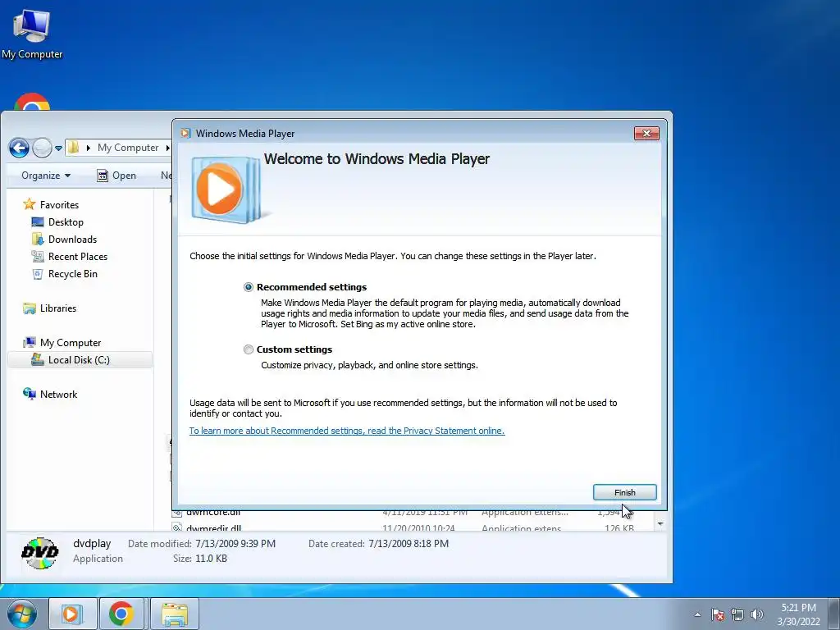Open Desktop in the Favorites list
The width and height of the screenshot is (840, 630).
coord(66,221)
